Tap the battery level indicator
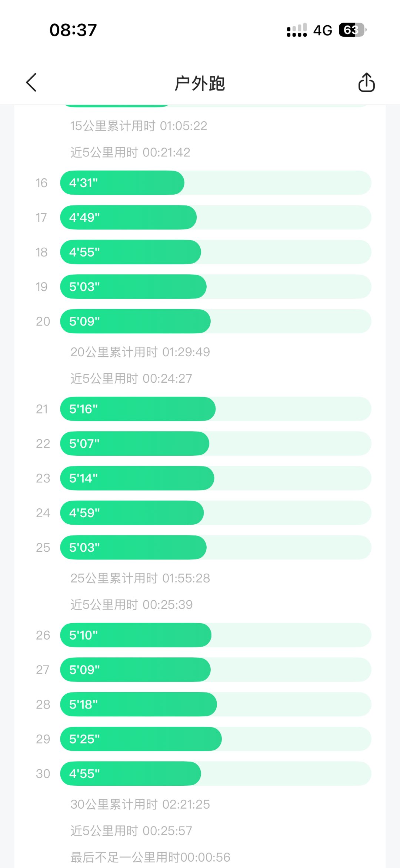This screenshot has height=868, width=400. pos(352,30)
